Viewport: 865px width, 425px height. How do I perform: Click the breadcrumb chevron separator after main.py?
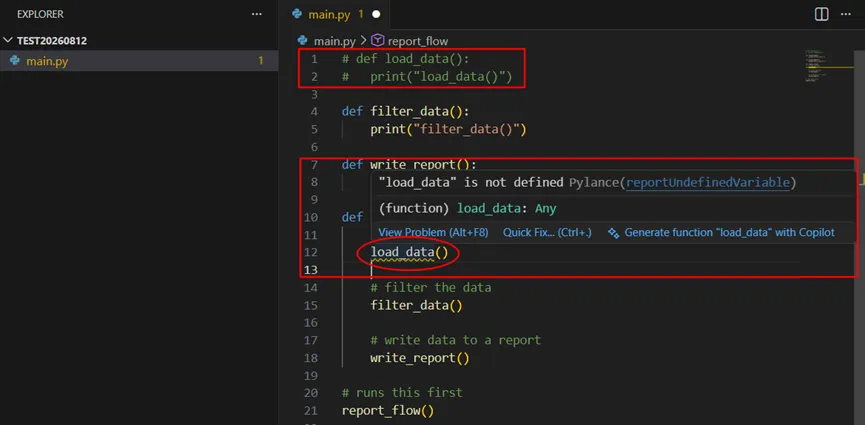[x=363, y=41]
